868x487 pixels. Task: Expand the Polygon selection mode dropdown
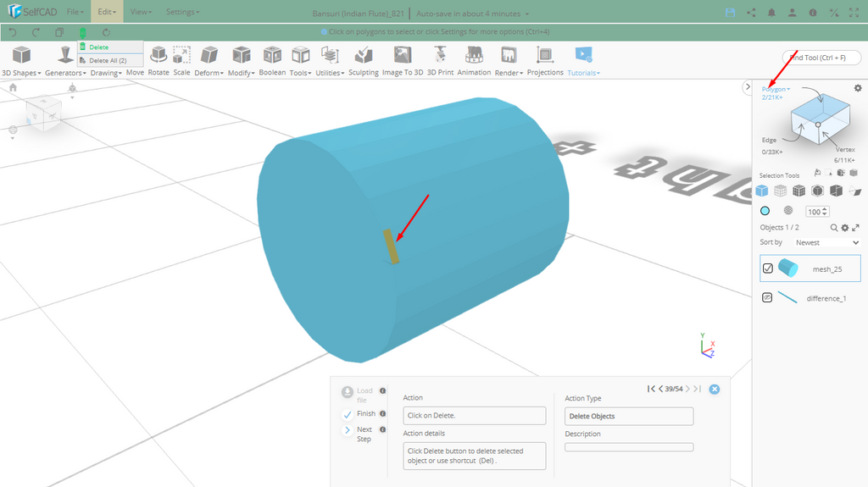776,89
